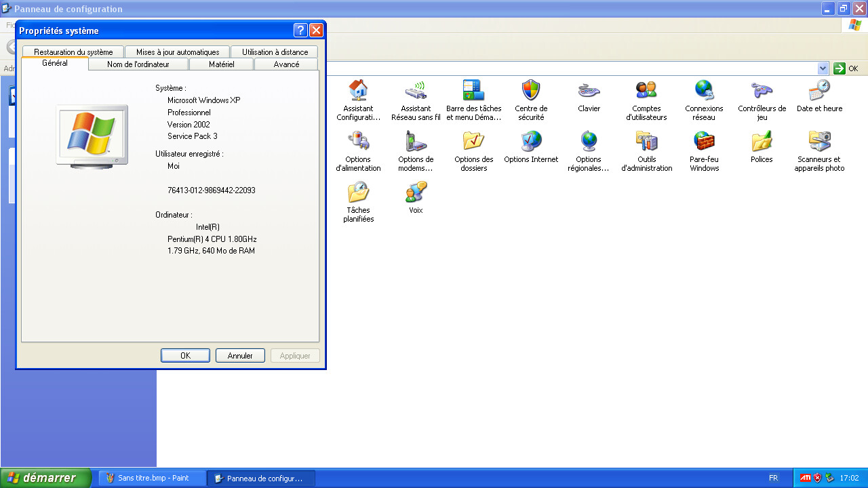Click OK in Propriétés système dialog
Image resolution: width=868 pixels, height=488 pixels.
pos(185,356)
